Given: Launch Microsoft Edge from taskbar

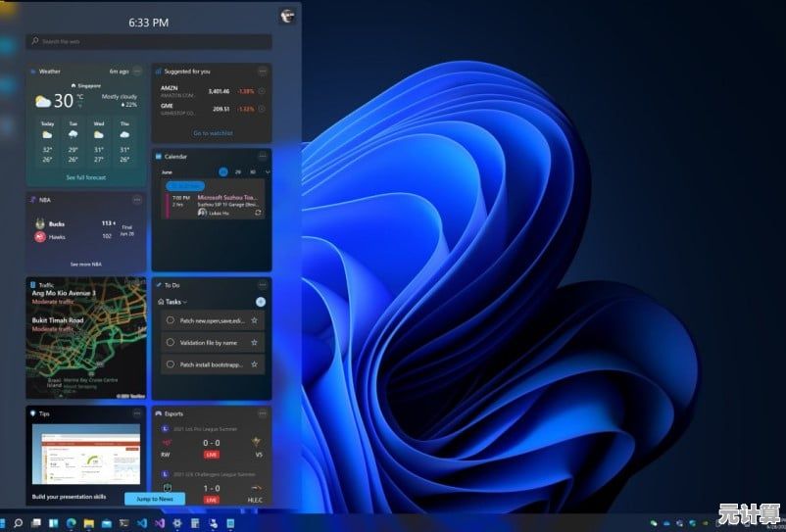Looking at the screenshot, I should 72,523.
